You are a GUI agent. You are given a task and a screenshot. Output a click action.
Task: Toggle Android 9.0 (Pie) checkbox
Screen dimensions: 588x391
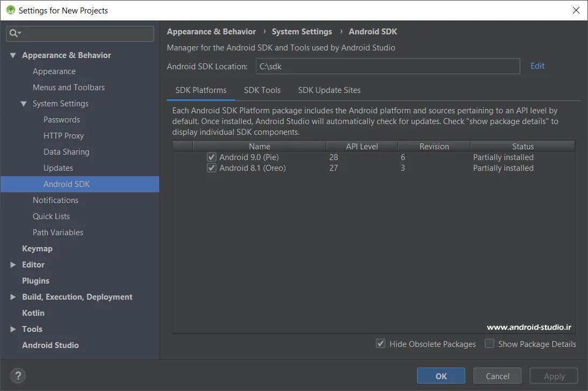pyautogui.click(x=211, y=157)
